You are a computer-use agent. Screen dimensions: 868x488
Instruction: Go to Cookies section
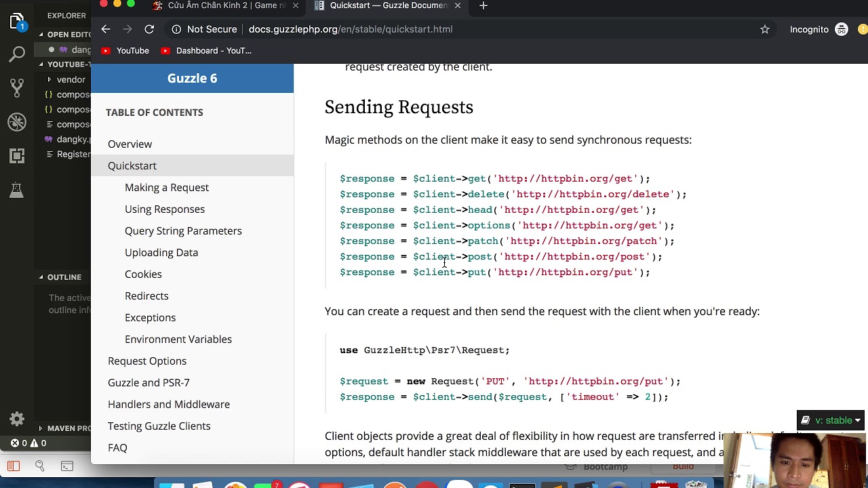click(143, 274)
